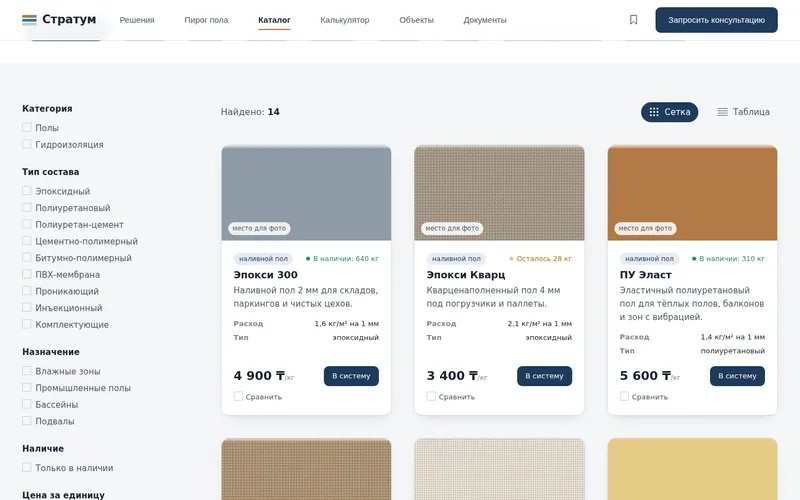This screenshot has width=800, height=500.
Task: Filter by Влажные зоны
Action: [x=27, y=370]
